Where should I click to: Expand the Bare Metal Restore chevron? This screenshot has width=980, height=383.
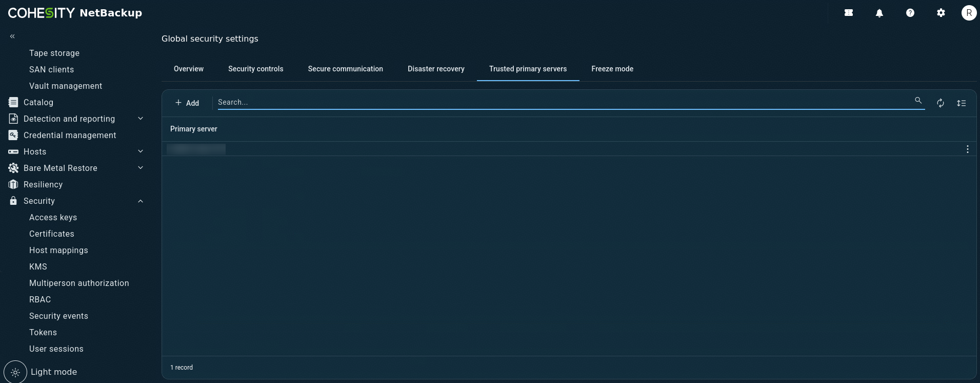141,168
